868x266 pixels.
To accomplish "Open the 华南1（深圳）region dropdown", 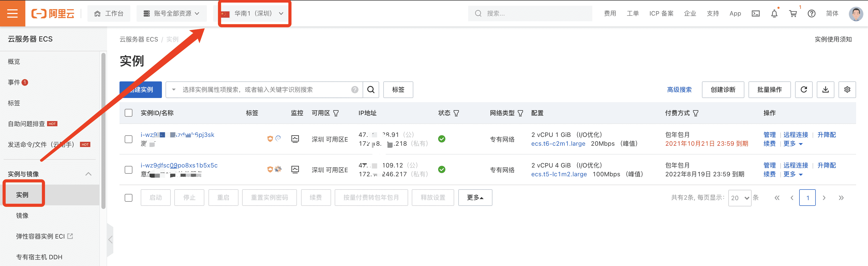I will 255,13.
